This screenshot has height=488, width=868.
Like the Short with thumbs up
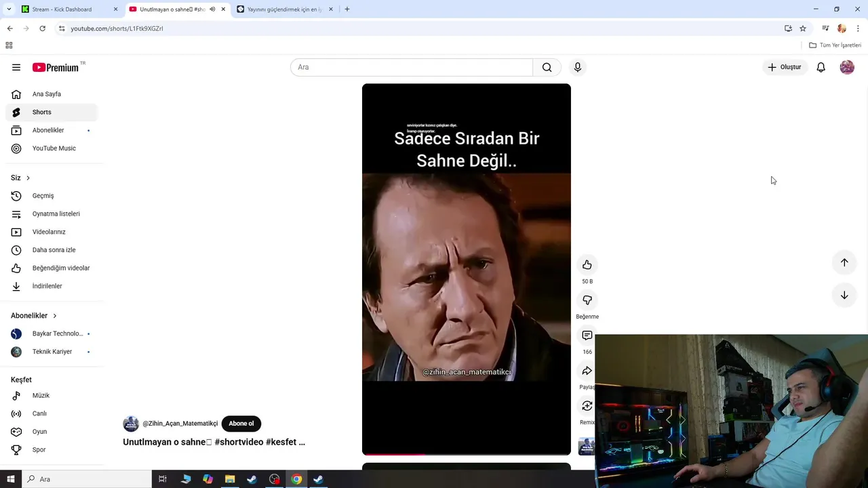(x=587, y=265)
